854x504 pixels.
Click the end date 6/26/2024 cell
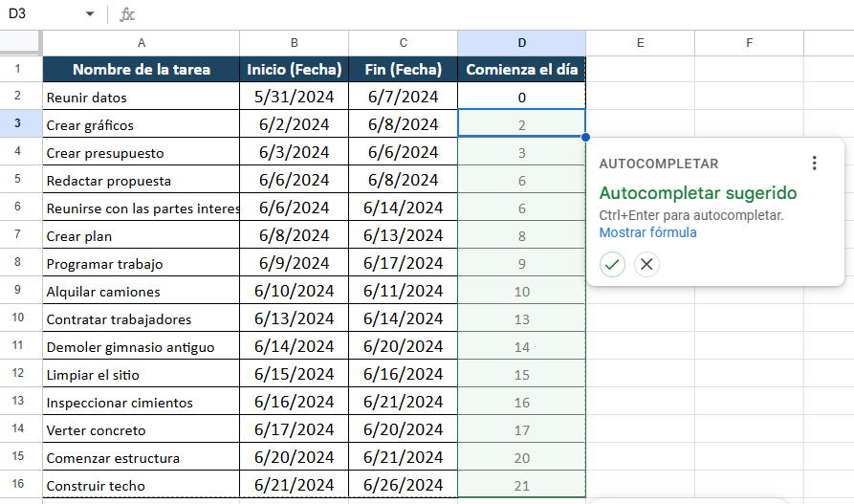point(403,485)
